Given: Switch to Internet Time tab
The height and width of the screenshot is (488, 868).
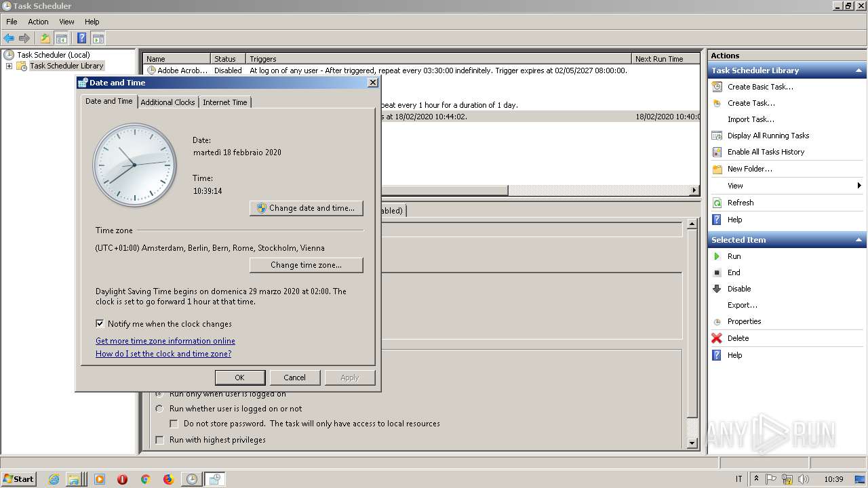Looking at the screenshot, I should [225, 102].
